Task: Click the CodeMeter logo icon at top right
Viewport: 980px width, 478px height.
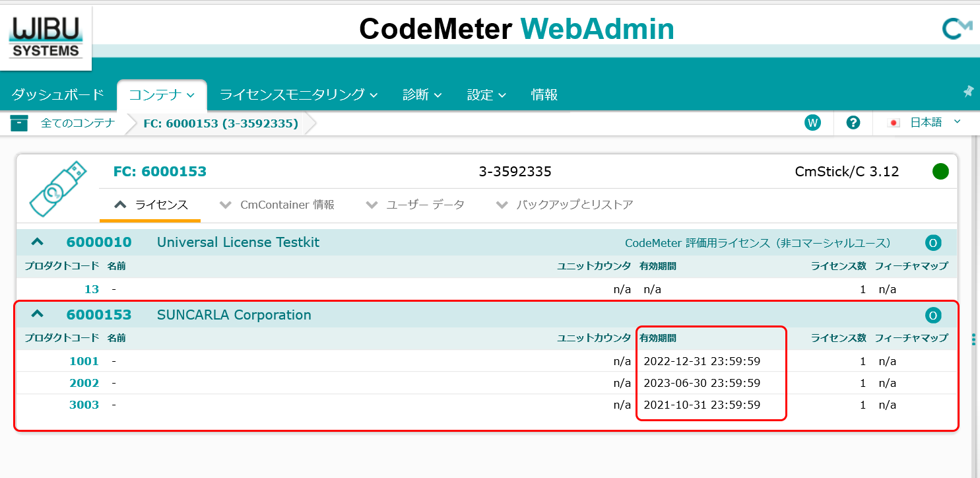Action: (x=957, y=29)
